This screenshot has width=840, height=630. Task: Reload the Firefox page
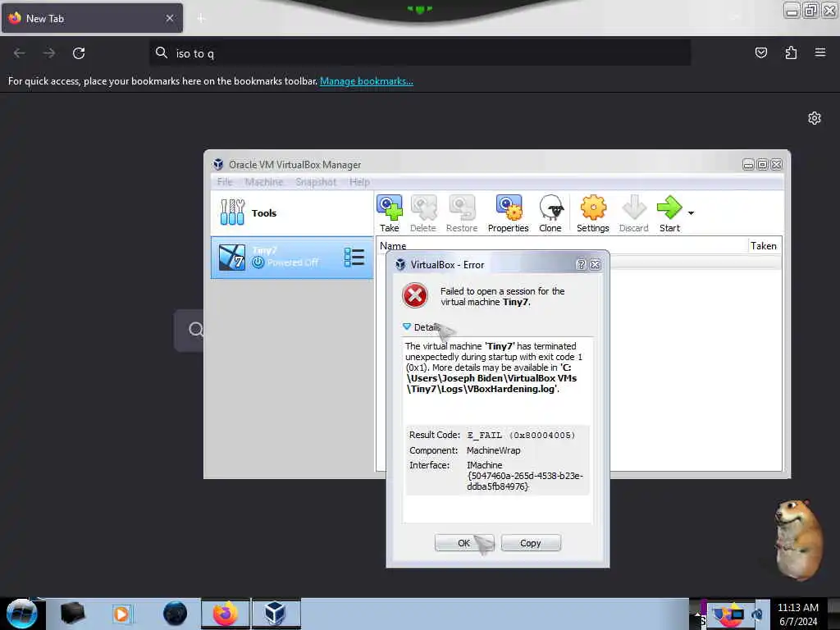point(79,53)
